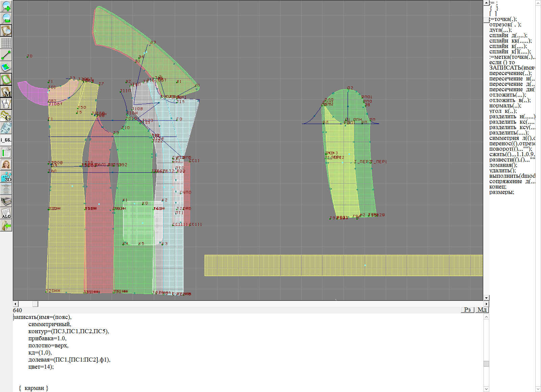Open the stacked books library icon

[6, 201]
